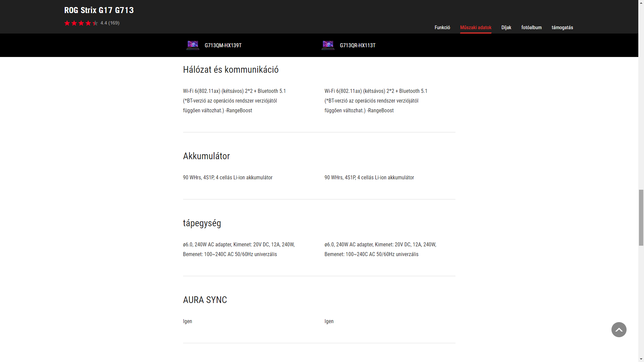Click the Hálózat és kommunikáció heading
The width and height of the screenshot is (644, 362).
point(231,69)
